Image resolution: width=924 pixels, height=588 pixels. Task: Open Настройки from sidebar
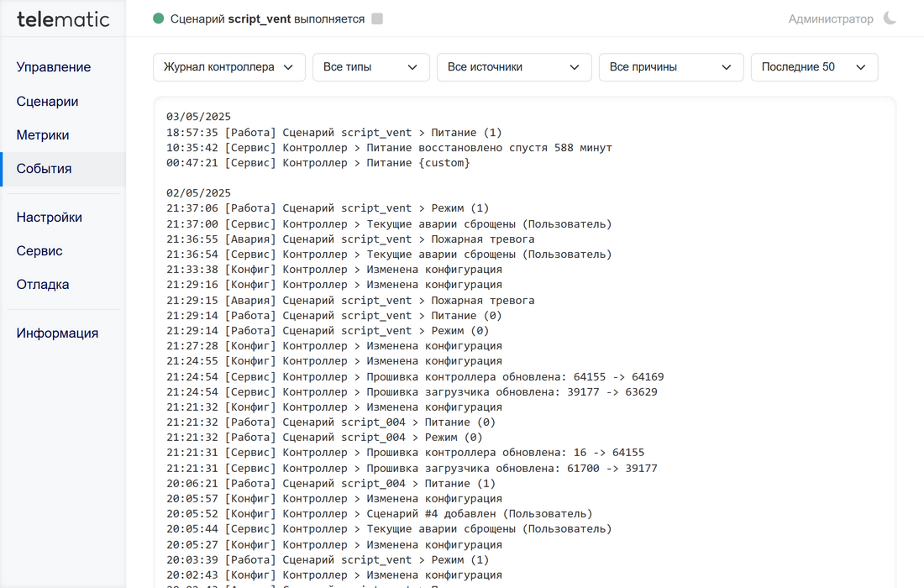50,218
